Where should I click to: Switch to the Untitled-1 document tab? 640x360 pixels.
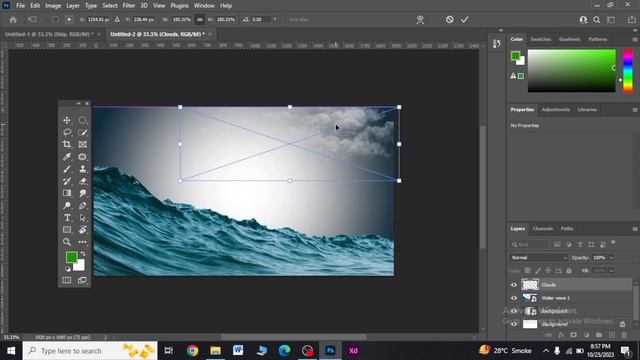click(x=49, y=34)
